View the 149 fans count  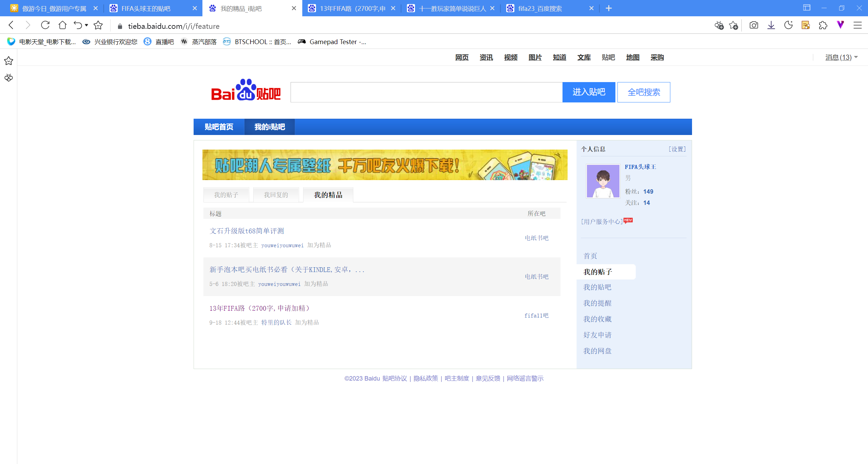coord(648,192)
